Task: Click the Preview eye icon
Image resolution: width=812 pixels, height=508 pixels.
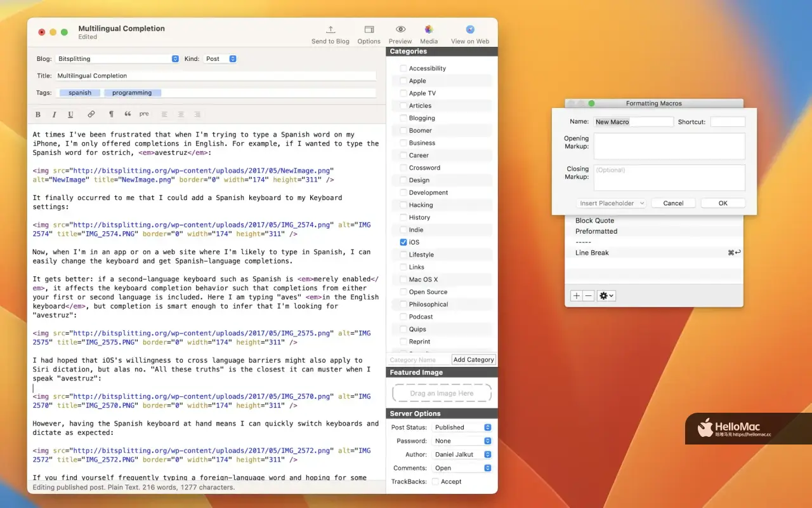Action: [400, 29]
